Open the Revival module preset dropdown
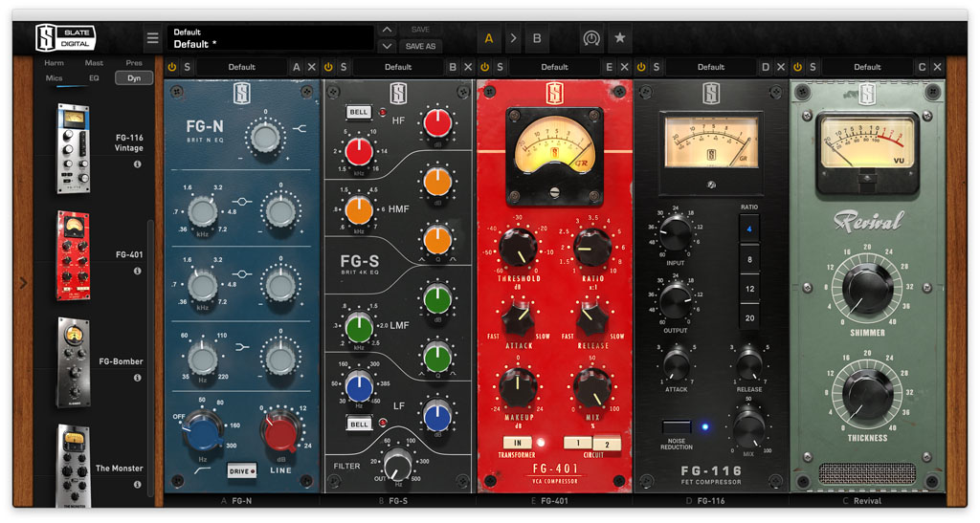The width and height of the screenshot is (980, 523). 867,67
